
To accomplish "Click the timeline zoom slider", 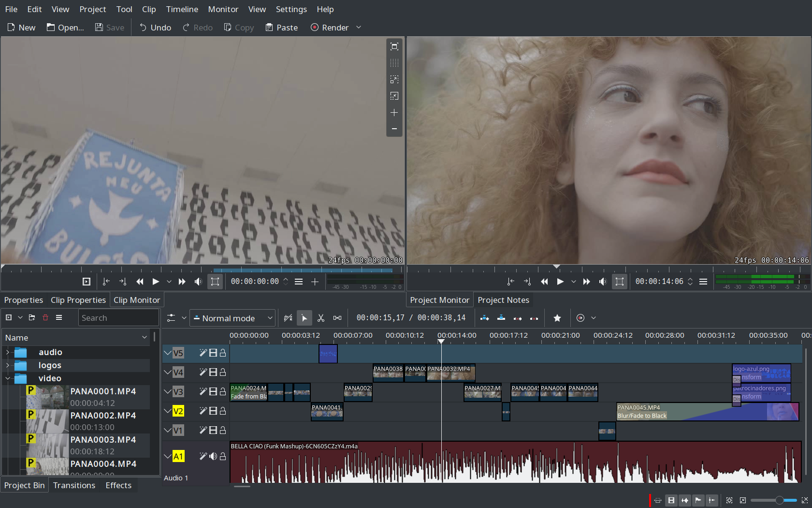I will (x=773, y=500).
